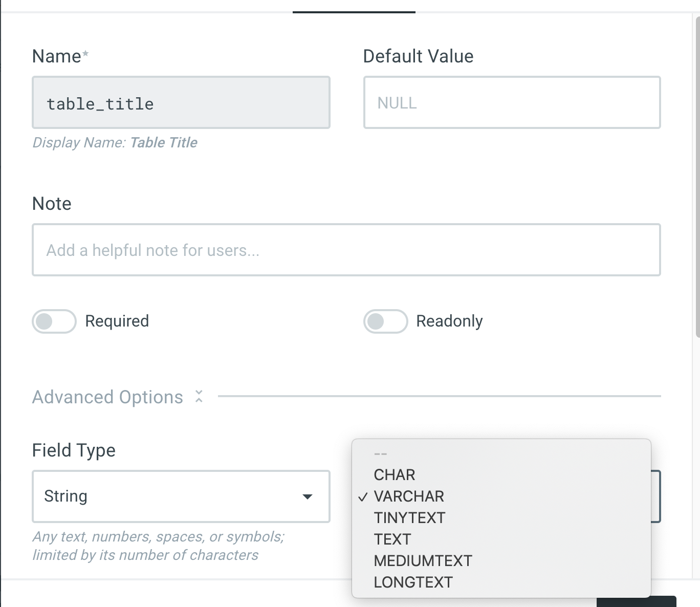Click the Required label text

click(117, 321)
